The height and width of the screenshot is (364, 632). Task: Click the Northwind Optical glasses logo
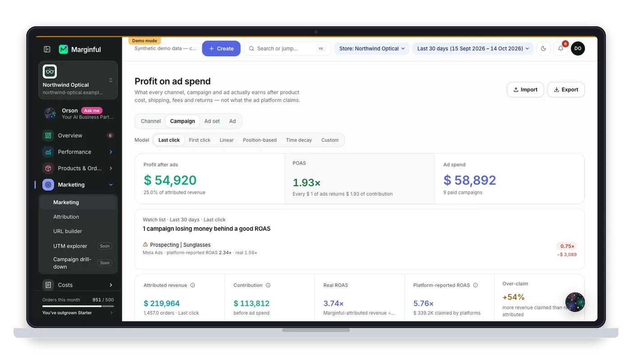[50, 71]
